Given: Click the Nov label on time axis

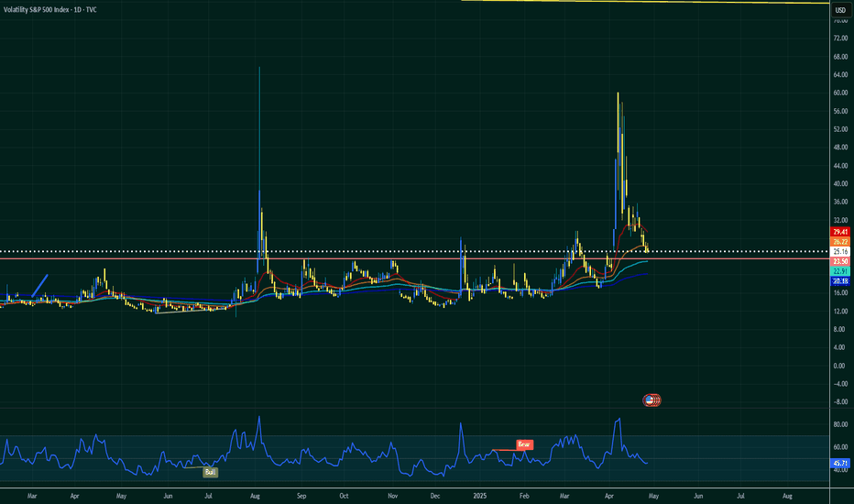Looking at the screenshot, I should point(393,496).
